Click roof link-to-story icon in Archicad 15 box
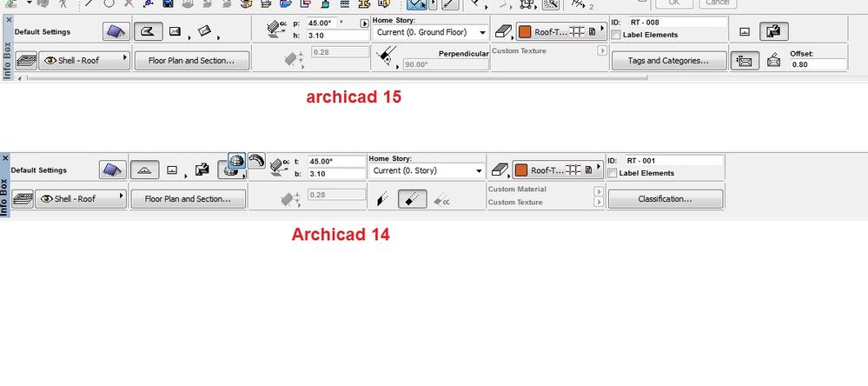The image size is (868, 386). (x=773, y=31)
